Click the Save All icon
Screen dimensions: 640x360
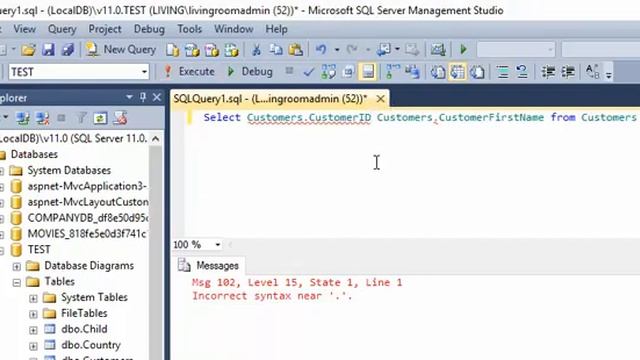(67, 50)
